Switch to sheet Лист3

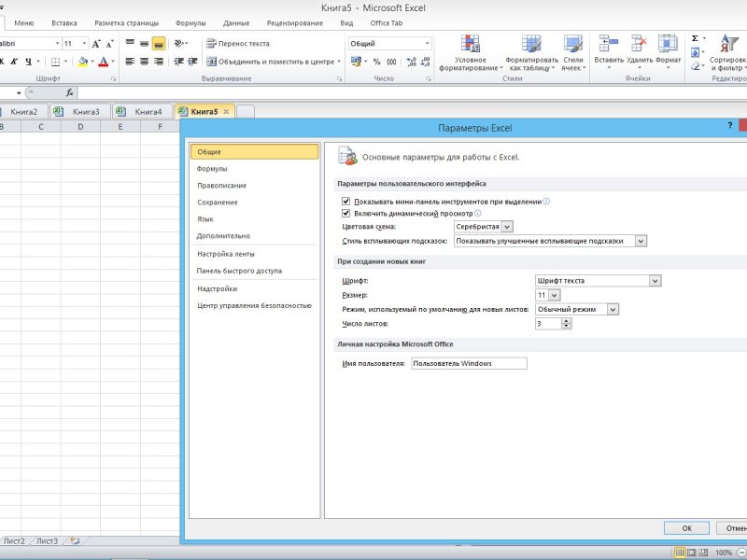pos(48,541)
